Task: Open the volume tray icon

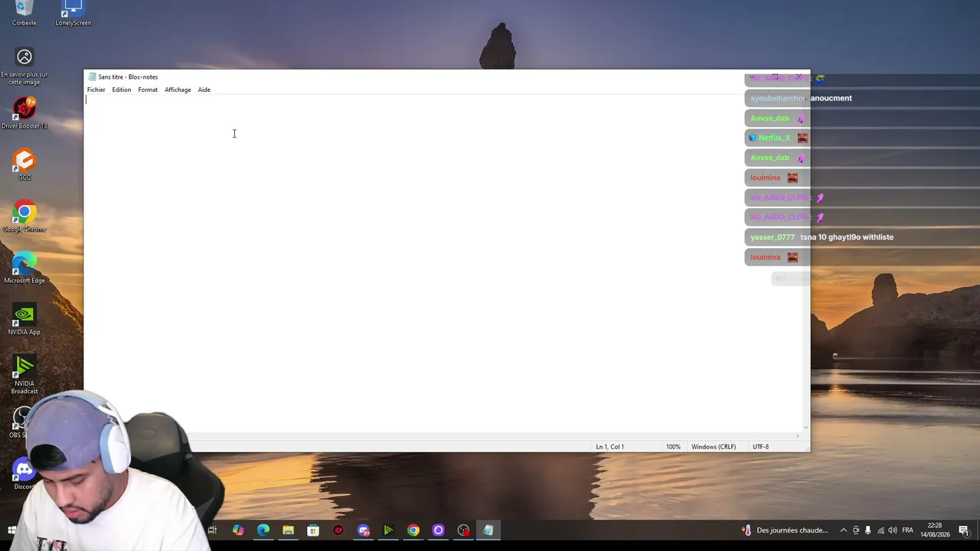Action: (893, 530)
